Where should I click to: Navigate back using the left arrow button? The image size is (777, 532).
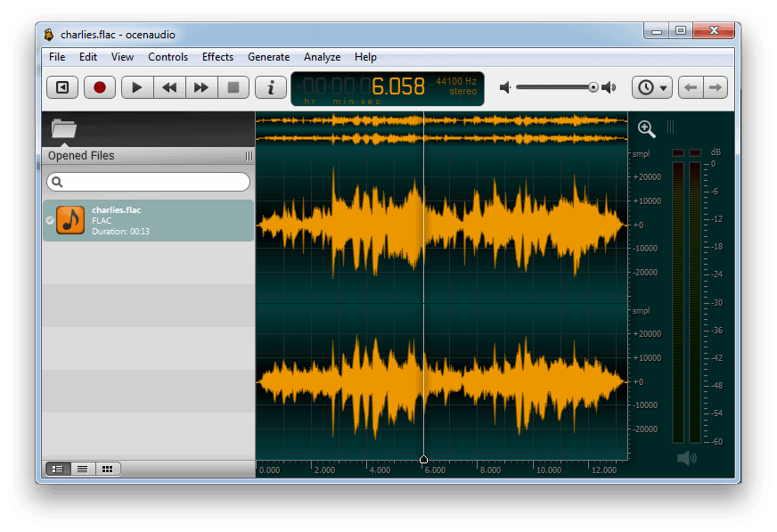point(691,86)
